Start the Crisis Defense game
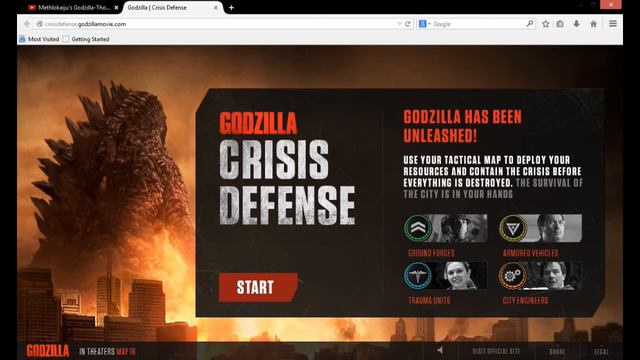 (258, 287)
